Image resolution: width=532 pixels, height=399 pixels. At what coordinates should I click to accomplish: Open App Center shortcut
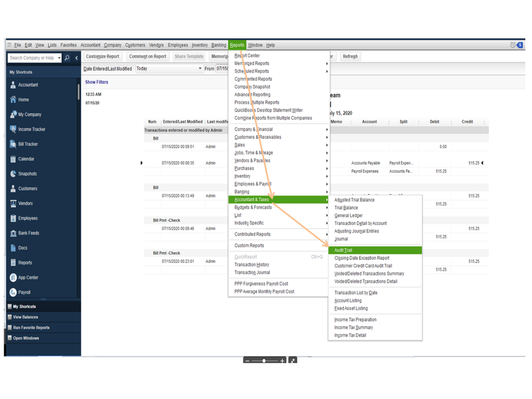(x=24, y=278)
